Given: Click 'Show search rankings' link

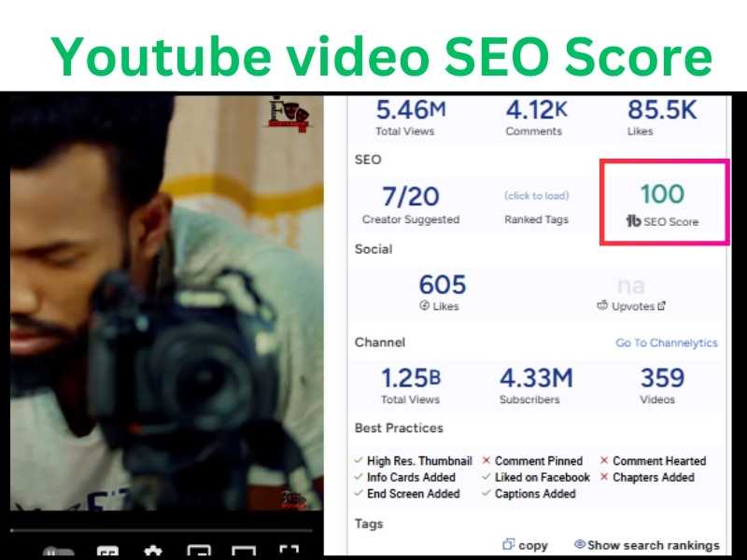Looking at the screenshot, I should pyautogui.click(x=653, y=545).
